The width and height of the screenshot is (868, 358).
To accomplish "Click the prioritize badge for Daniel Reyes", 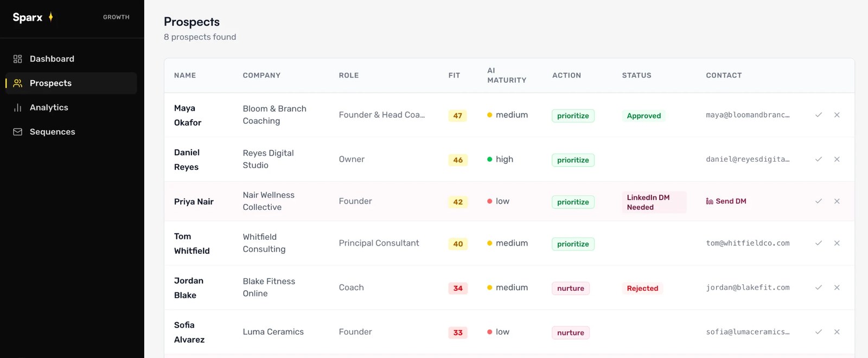I will pyautogui.click(x=573, y=160).
